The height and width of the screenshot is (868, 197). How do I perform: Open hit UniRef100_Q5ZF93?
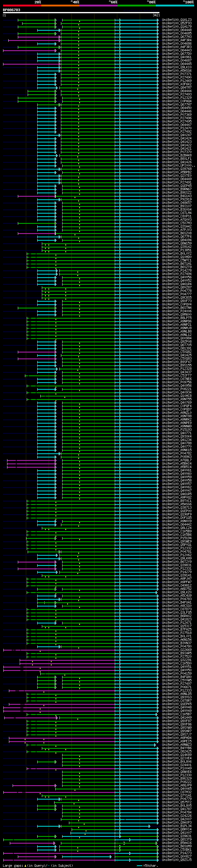coord(177,24)
